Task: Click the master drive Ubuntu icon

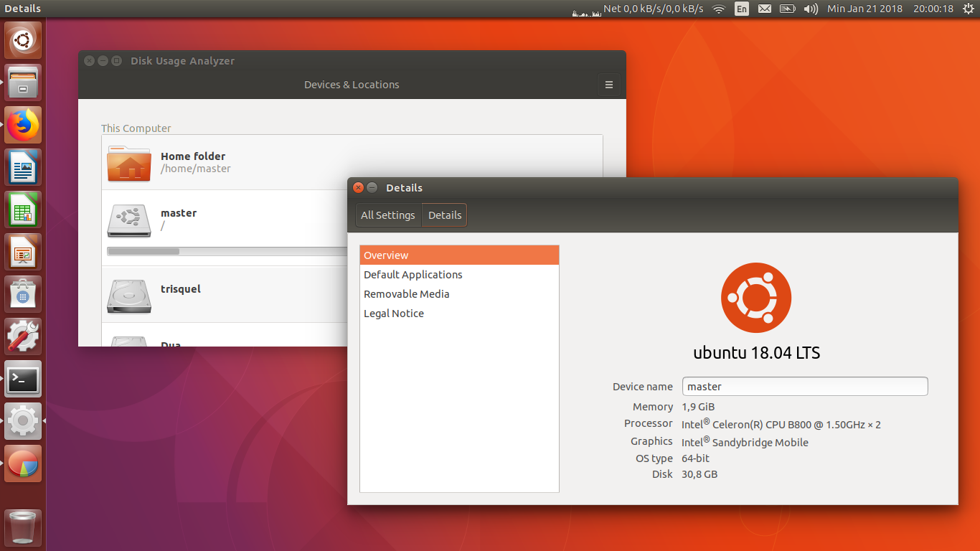Action: point(129,220)
